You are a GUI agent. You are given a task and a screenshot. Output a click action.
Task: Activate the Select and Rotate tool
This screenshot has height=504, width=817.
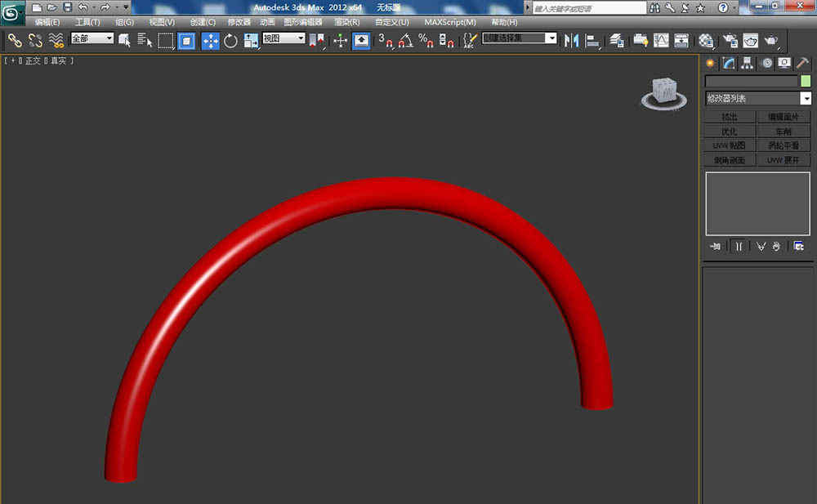click(x=230, y=40)
